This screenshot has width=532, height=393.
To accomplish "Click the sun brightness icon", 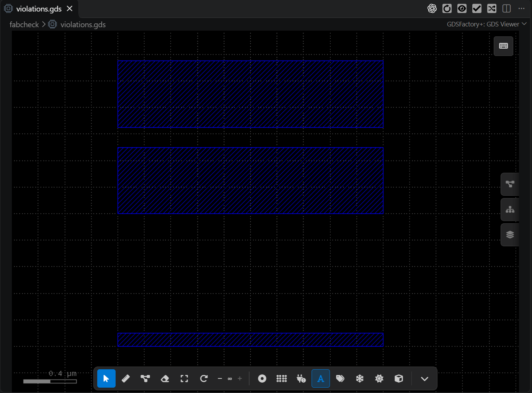I will pyautogui.click(x=379, y=378).
